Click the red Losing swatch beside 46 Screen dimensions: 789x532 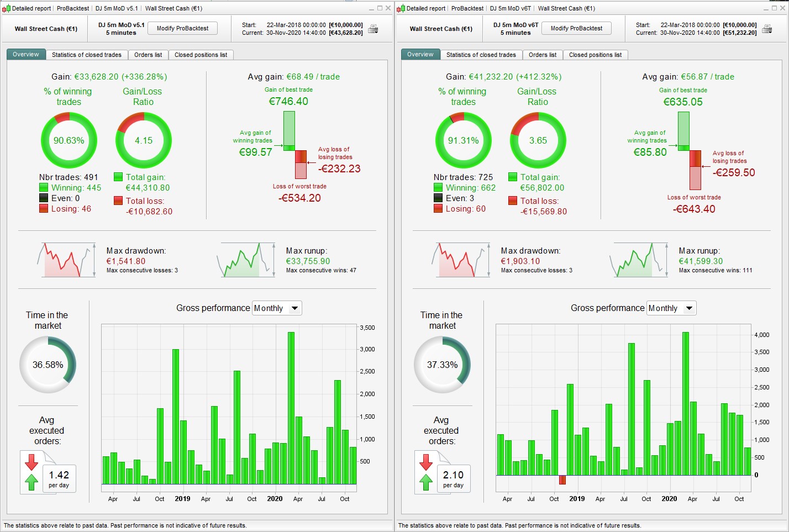point(44,209)
